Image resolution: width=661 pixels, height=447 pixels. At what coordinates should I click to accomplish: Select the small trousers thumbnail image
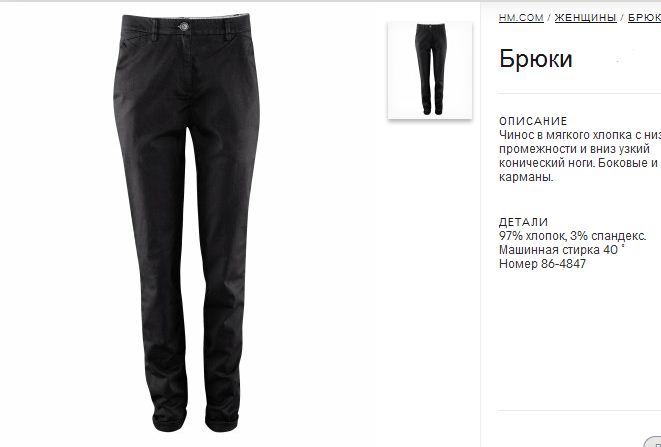[430, 70]
